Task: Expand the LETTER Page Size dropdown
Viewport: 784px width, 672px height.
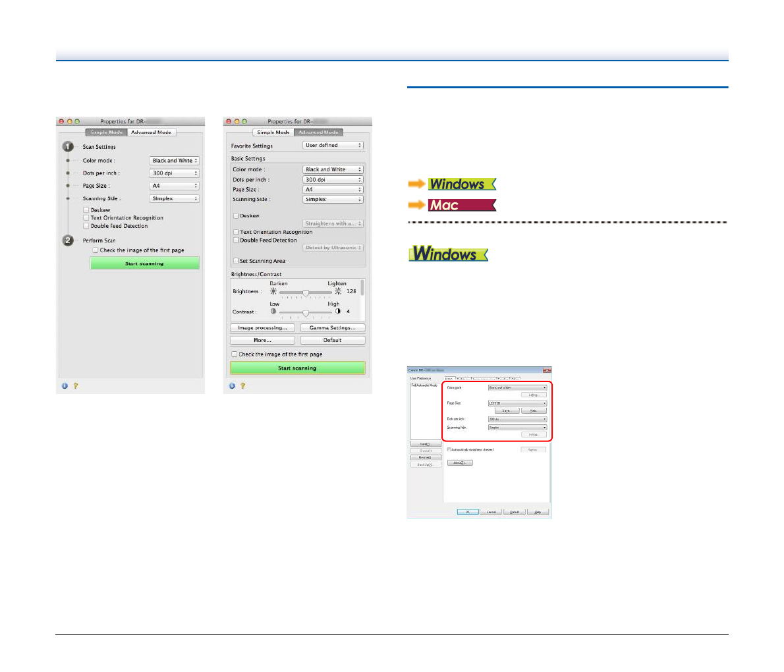Action: pos(517,403)
